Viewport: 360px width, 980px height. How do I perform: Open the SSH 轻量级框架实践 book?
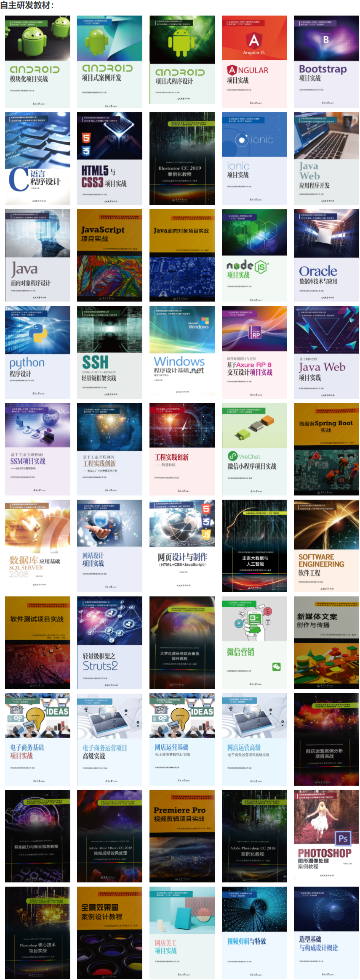click(x=109, y=352)
